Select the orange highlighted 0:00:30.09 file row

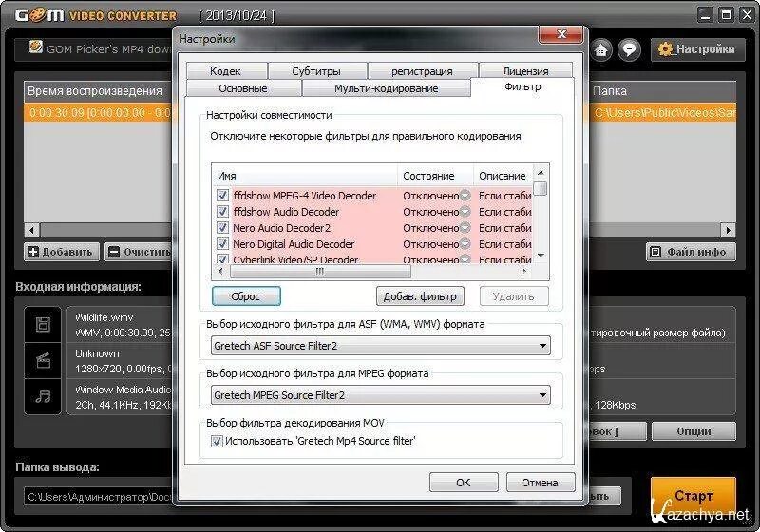tap(99, 112)
